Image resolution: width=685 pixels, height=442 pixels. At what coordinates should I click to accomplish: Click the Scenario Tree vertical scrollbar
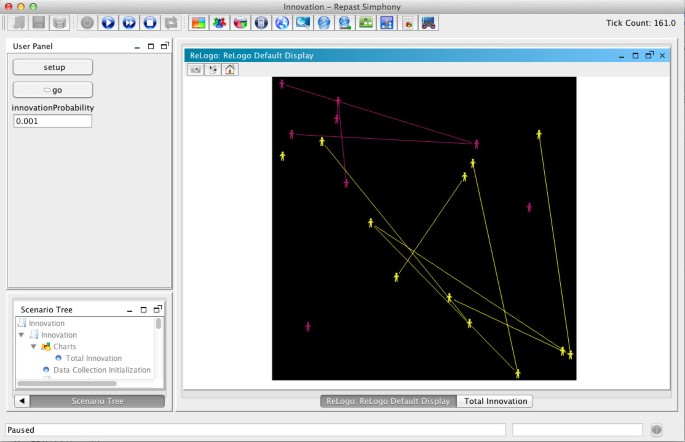[x=159, y=325]
